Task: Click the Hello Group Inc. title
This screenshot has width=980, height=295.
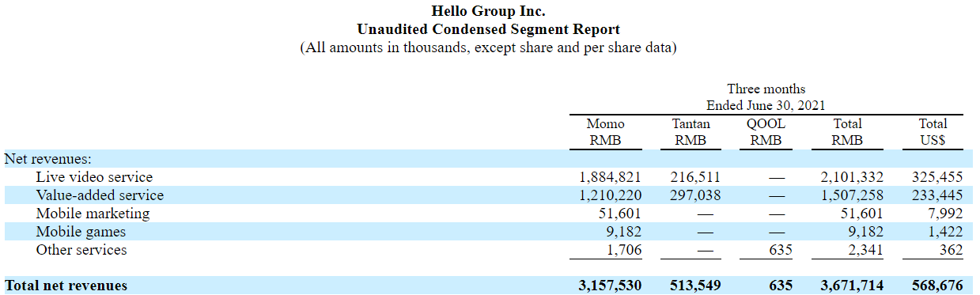Action: coord(489,11)
